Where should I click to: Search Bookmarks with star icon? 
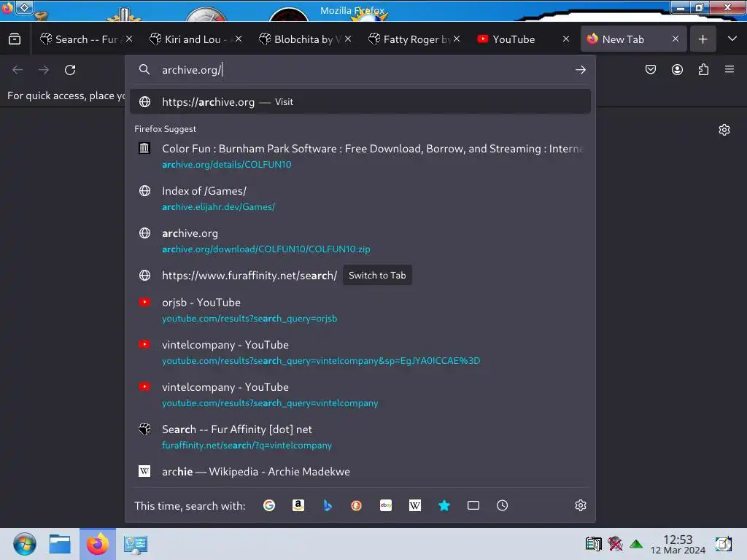click(x=444, y=505)
